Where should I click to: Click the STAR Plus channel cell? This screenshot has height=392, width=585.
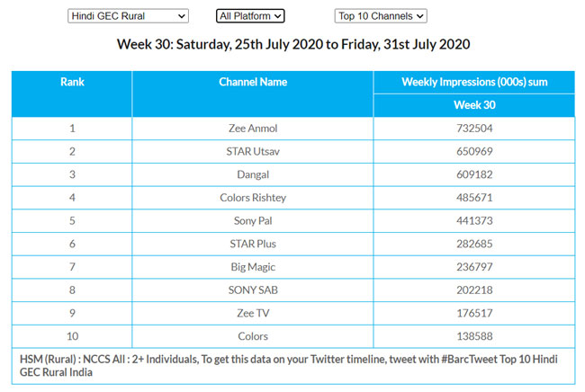point(253,245)
